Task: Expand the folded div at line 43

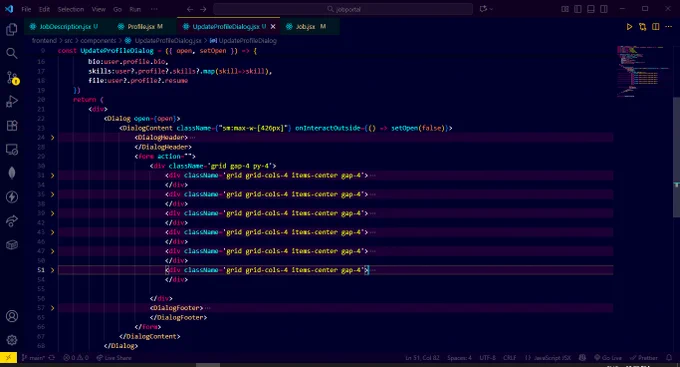Action: point(52,232)
